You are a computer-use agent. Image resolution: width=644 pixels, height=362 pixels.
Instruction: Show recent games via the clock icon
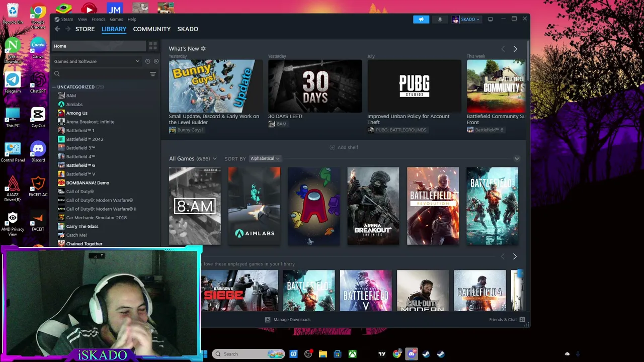[x=147, y=61]
